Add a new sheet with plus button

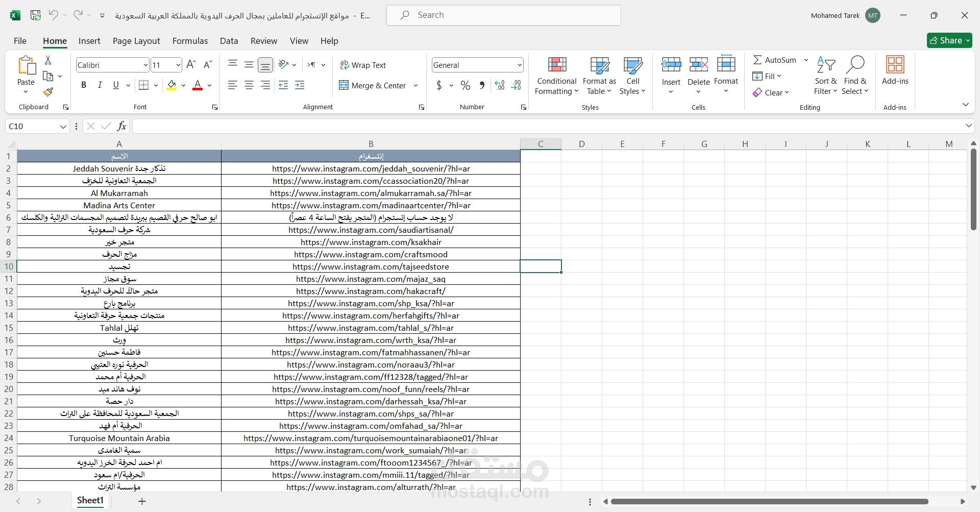click(142, 501)
